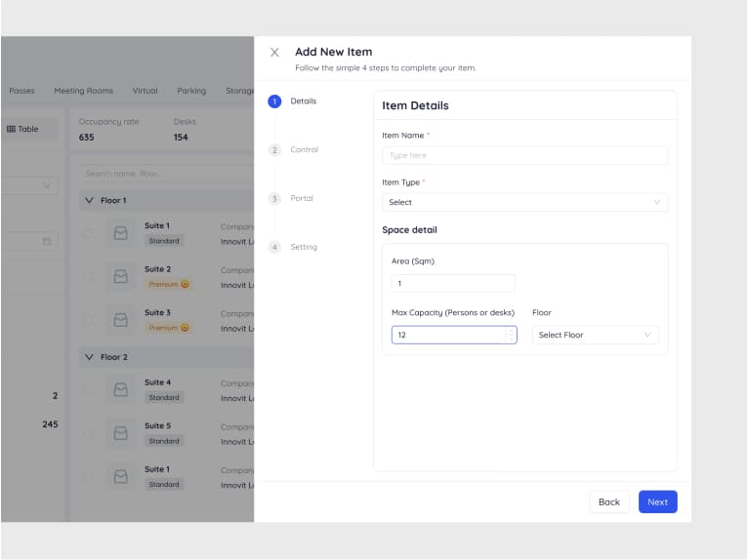Image resolution: width=747 pixels, height=560 pixels.
Task: Focus the Search name, floor field
Action: 167,174
